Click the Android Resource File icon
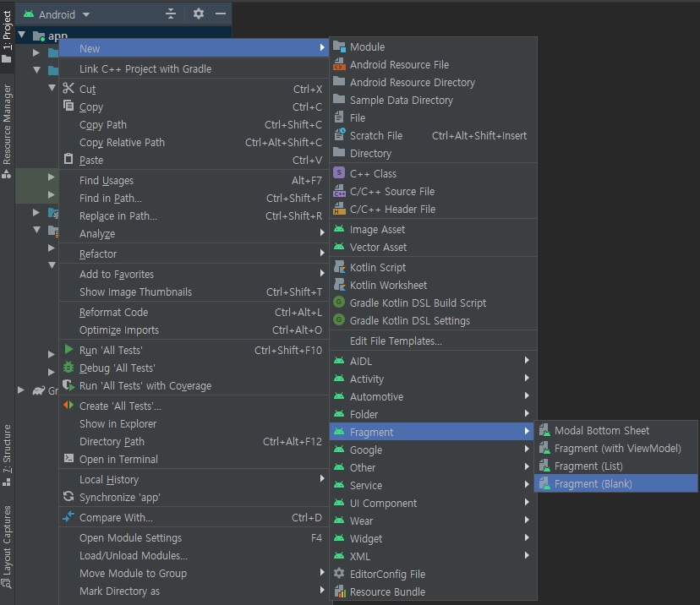This screenshot has width=700, height=605. tap(339, 64)
